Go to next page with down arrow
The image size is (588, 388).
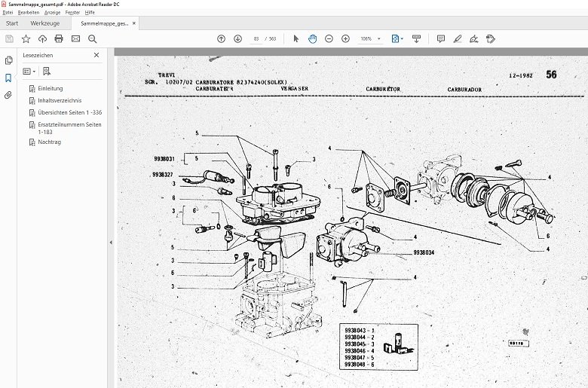(237, 38)
